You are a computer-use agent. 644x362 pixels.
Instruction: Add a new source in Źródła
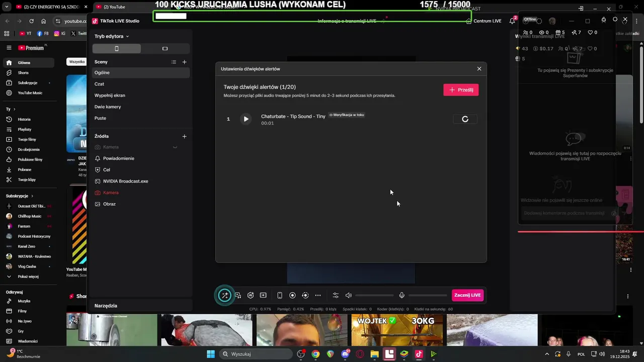[184, 136]
